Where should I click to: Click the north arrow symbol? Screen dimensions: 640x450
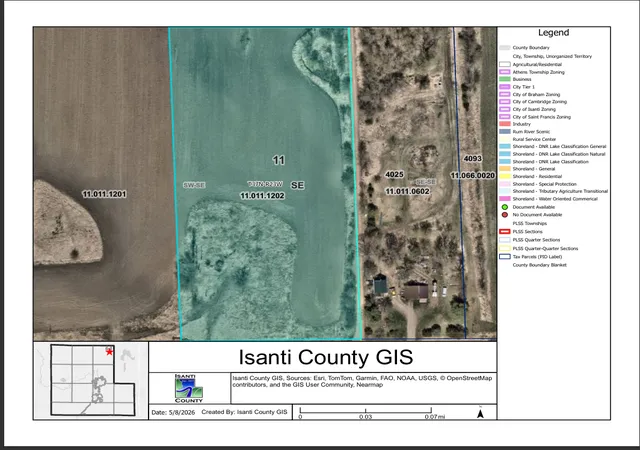pos(480,413)
